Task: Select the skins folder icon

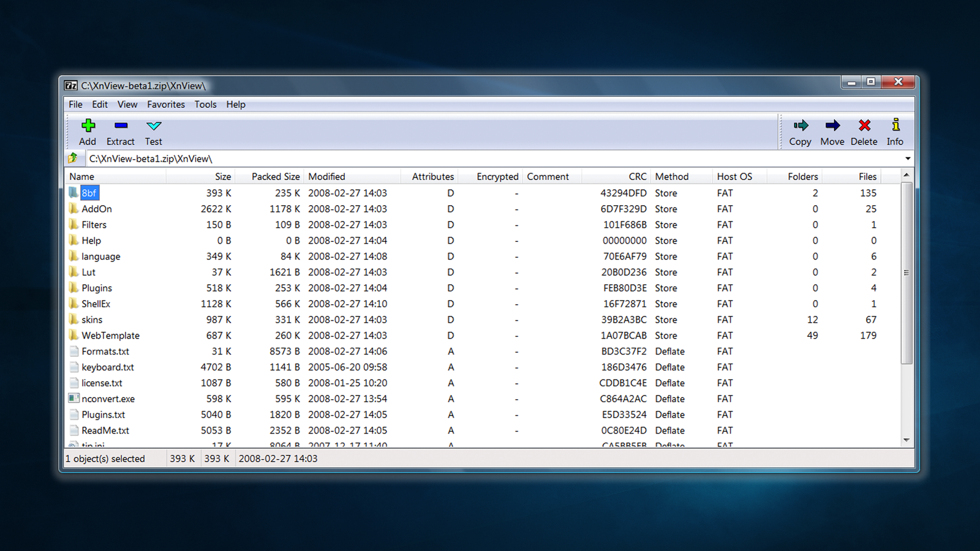Action: 73,320
